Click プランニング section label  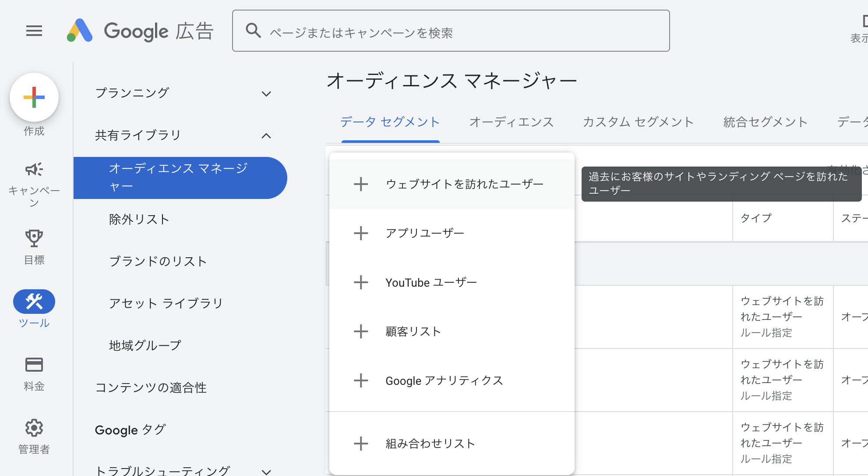click(x=132, y=93)
